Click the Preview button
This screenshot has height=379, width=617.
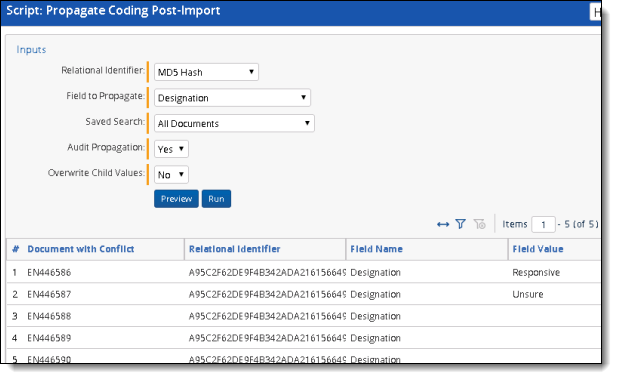point(176,199)
